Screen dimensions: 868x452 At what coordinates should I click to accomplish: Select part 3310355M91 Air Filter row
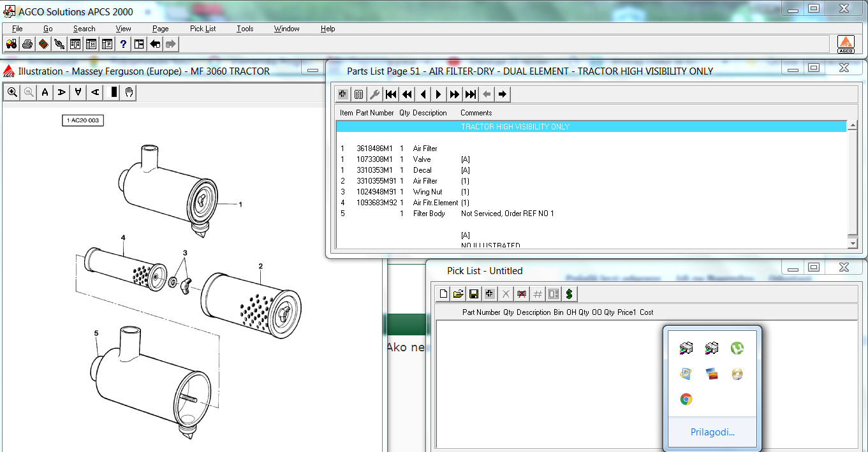592,181
